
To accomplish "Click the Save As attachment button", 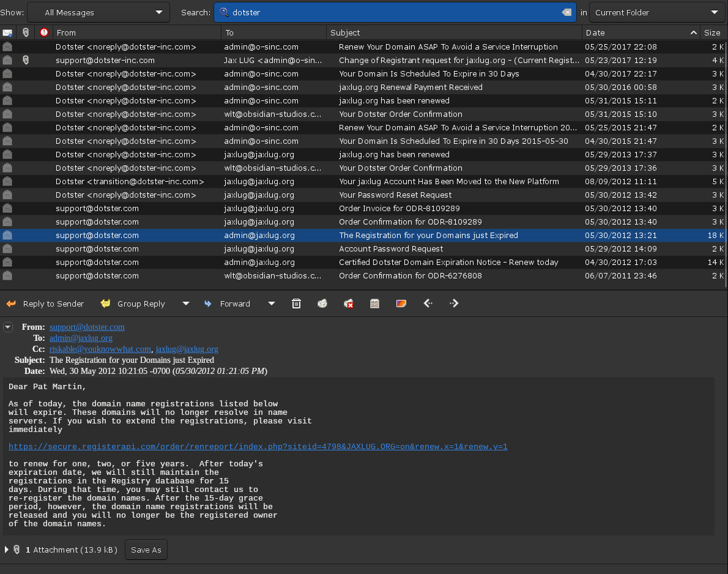I will coord(146,550).
